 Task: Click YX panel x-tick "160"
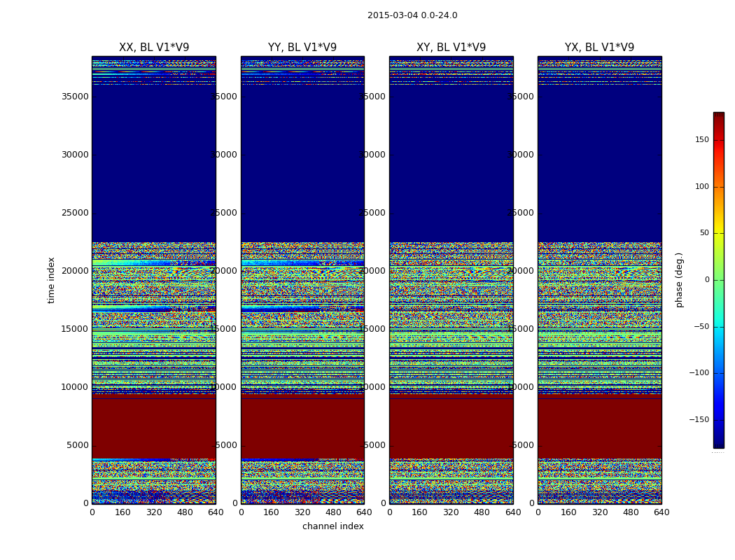pos(568,512)
